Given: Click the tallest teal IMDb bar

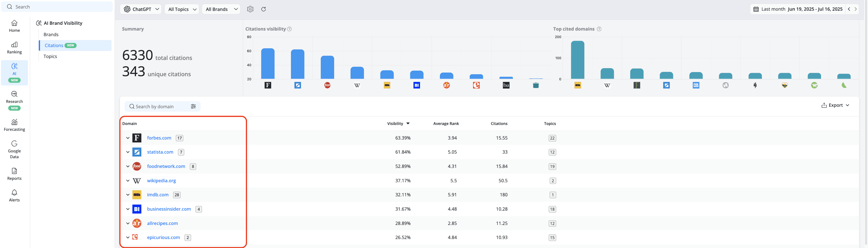Looking at the screenshot, I should (578, 60).
